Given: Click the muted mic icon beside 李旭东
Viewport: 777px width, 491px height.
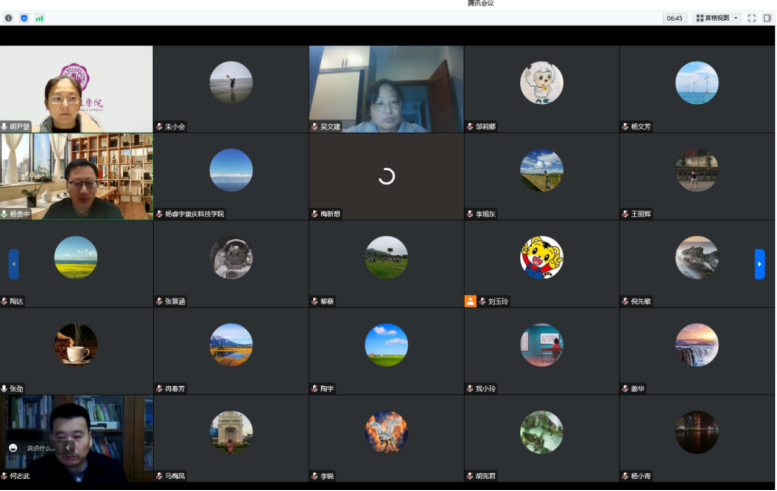Looking at the screenshot, I should [470, 214].
